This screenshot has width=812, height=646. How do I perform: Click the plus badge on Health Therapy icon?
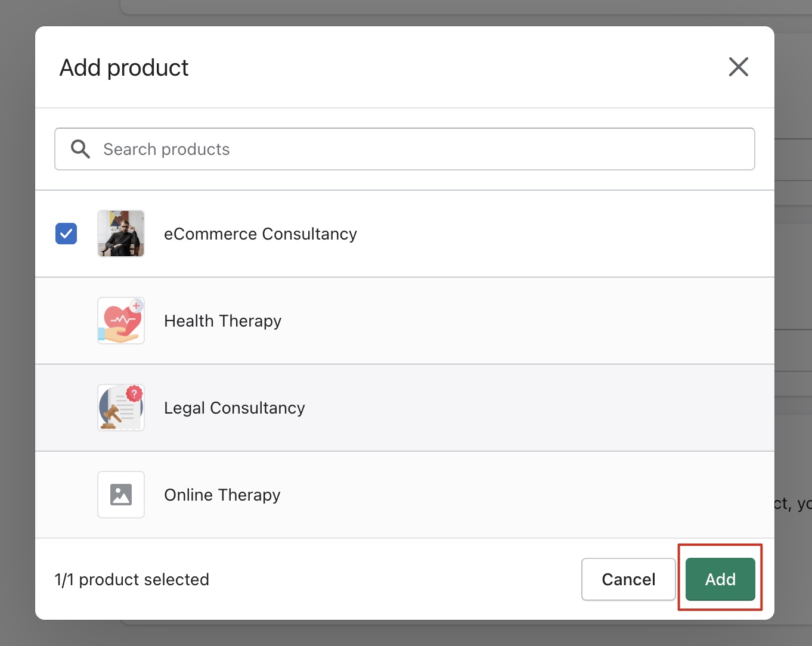137,306
